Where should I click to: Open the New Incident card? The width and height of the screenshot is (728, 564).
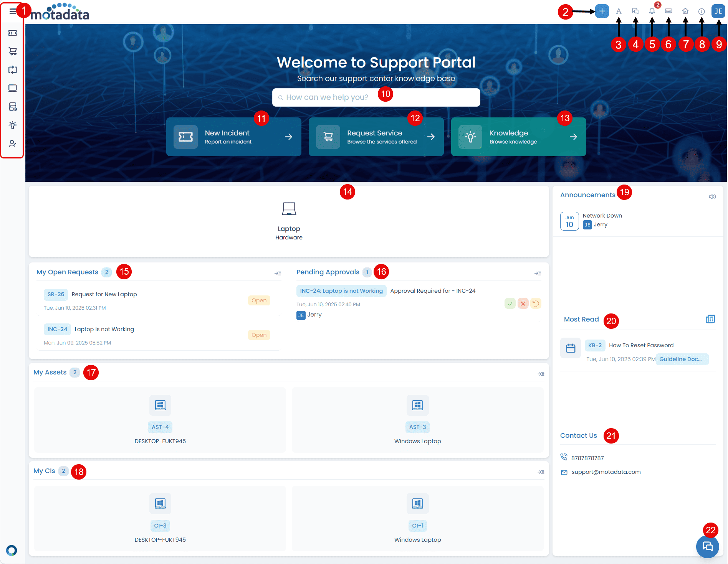coord(233,137)
